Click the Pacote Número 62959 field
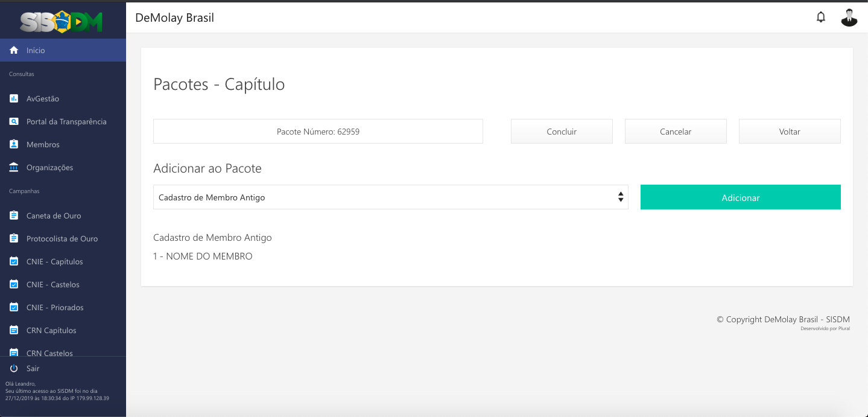 point(318,132)
